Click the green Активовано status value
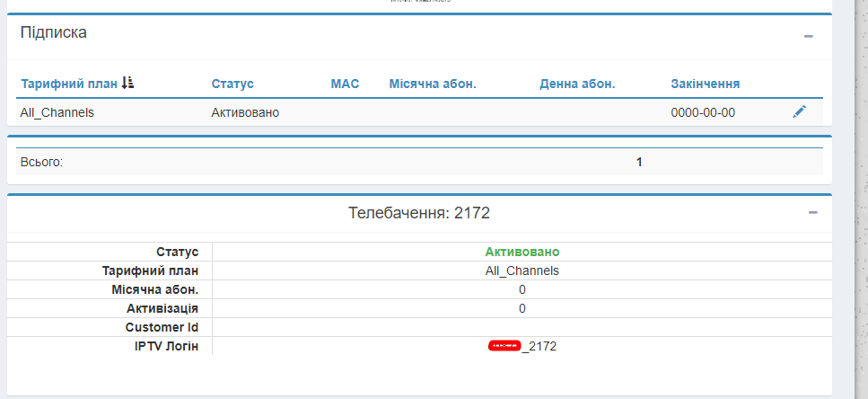Image resolution: width=868 pixels, height=399 pixels. pyautogui.click(x=522, y=252)
